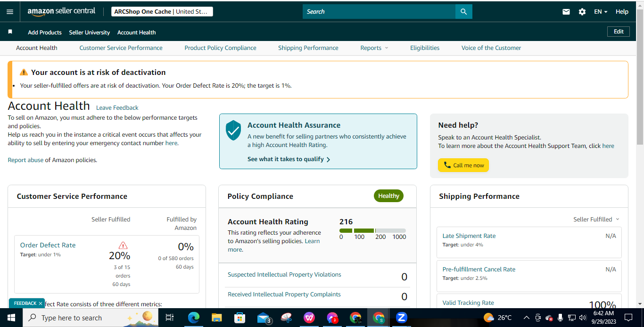This screenshot has height=327, width=644.
Task: Open the notifications center icon
Action: pos(628,318)
